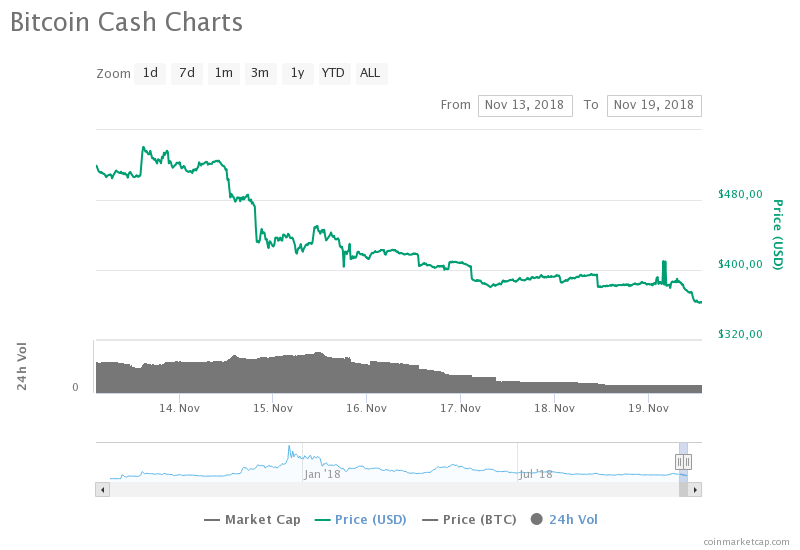Enable the Price (BTC) series
This screenshot has width=800, height=550.
473,520
